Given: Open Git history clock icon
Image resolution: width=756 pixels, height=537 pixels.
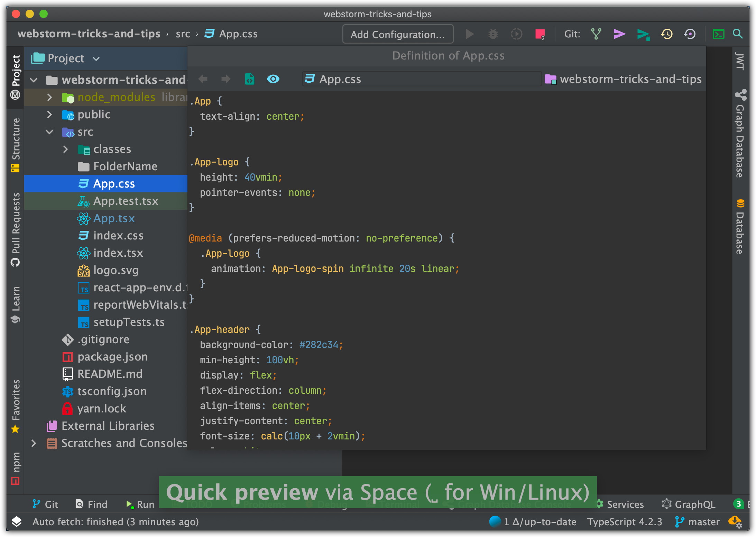Looking at the screenshot, I should pyautogui.click(x=666, y=34).
